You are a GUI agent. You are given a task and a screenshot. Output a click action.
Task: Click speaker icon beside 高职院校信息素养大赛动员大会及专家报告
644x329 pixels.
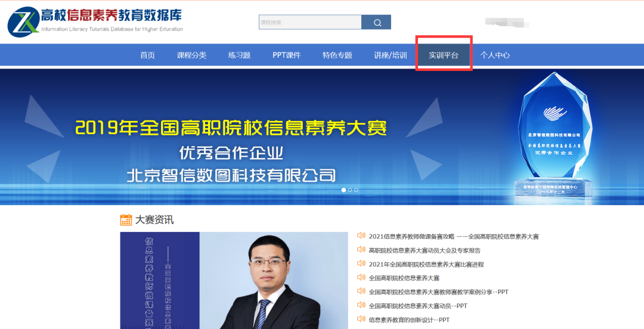[361, 249]
